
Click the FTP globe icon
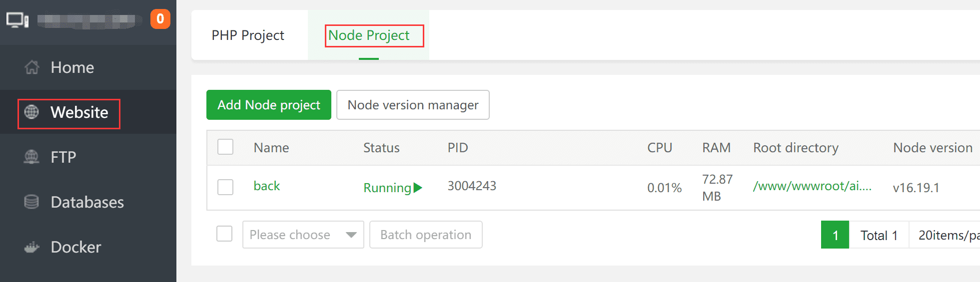(x=31, y=157)
